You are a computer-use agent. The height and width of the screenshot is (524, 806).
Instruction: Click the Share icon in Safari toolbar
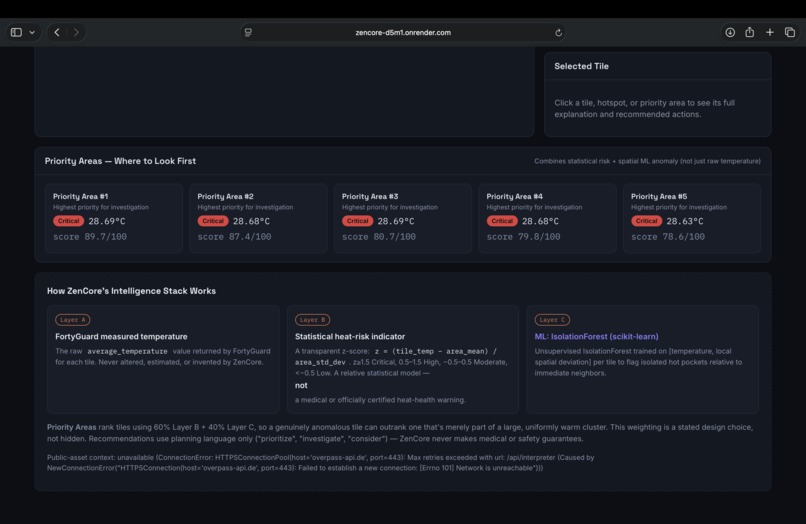tap(749, 32)
